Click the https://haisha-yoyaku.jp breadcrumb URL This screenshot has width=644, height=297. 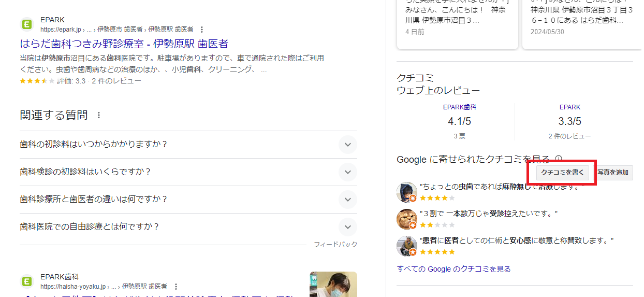tap(73, 287)
